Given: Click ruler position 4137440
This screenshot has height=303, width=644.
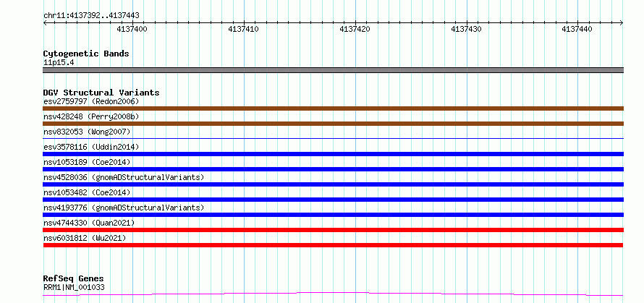Looking at the screenshot, I should 577,29.
